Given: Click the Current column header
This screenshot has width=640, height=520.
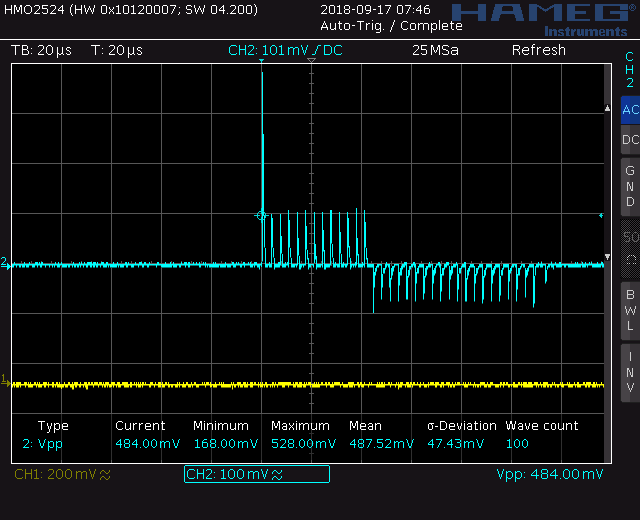Looking at the screenshot, I should 140,426.
